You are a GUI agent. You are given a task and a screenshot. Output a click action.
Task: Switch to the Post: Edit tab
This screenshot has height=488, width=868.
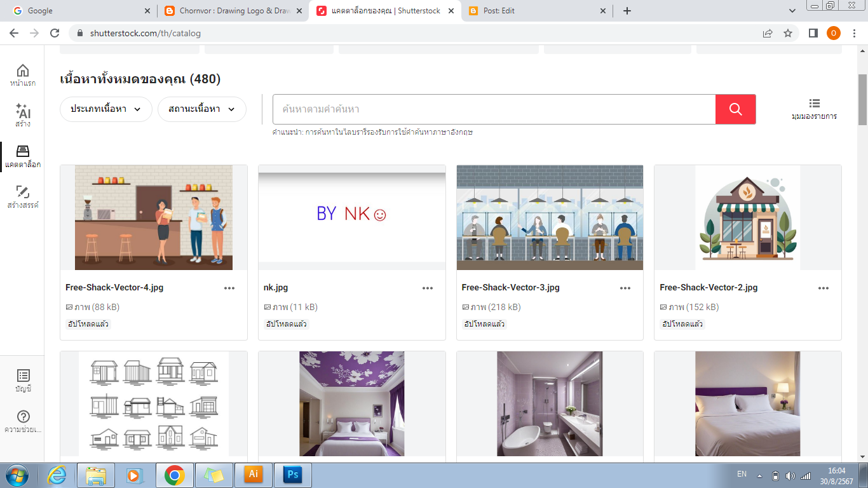pyautogui.click(x=537, y=11)
